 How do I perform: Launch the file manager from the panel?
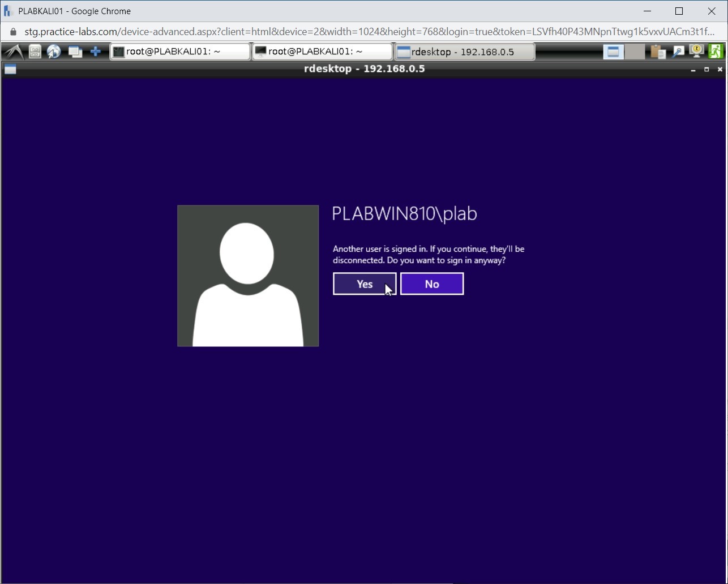click(35, 52)
